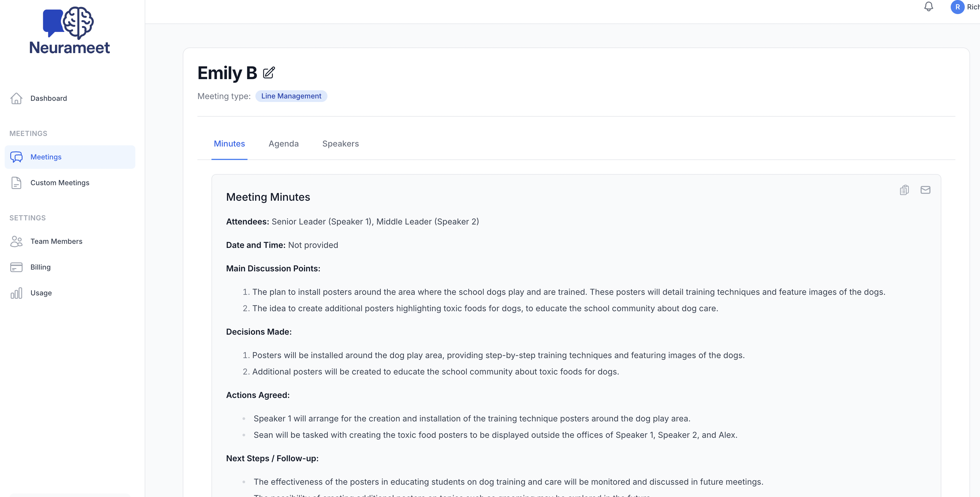The height and width of the screenshot is (497, 980).
Task: Click the Custom Meetings document icon
Action: click(16, 183)
